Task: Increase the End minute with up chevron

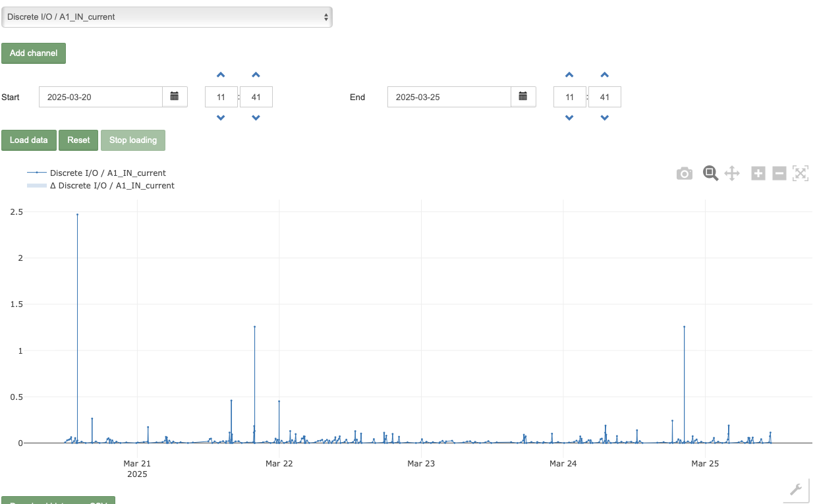Action: (605, 75)
